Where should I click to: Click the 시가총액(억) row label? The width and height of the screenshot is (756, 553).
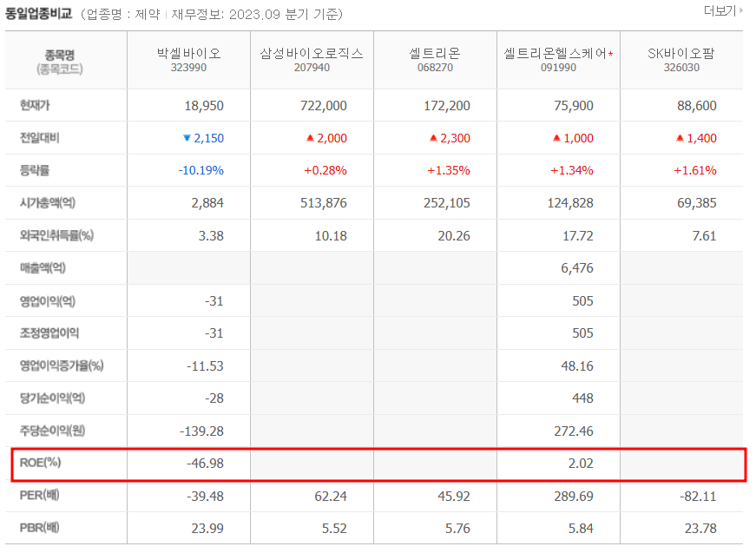click(x=47, y=202)
